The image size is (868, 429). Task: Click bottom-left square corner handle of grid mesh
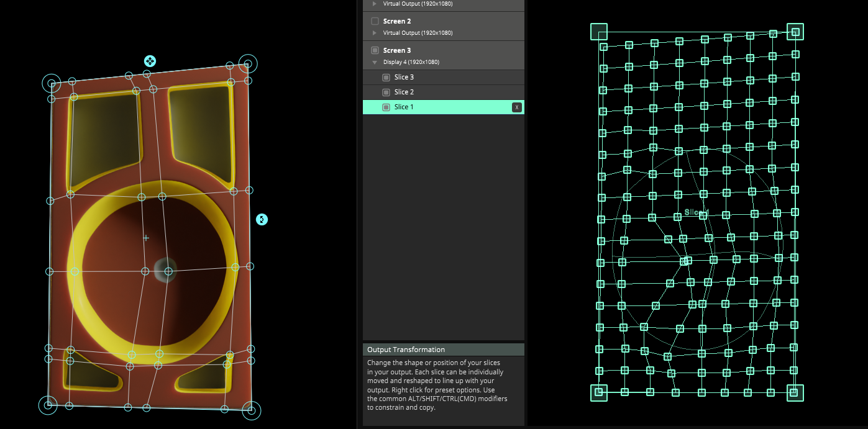pos(599,392)
